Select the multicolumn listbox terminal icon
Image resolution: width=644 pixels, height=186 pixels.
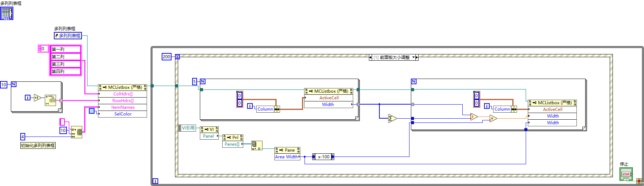(6, 13)
